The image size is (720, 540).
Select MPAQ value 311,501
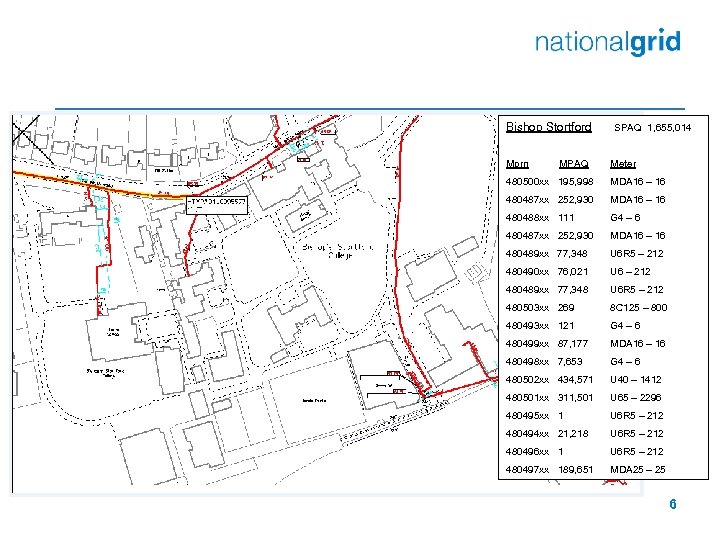pos(575,398)
